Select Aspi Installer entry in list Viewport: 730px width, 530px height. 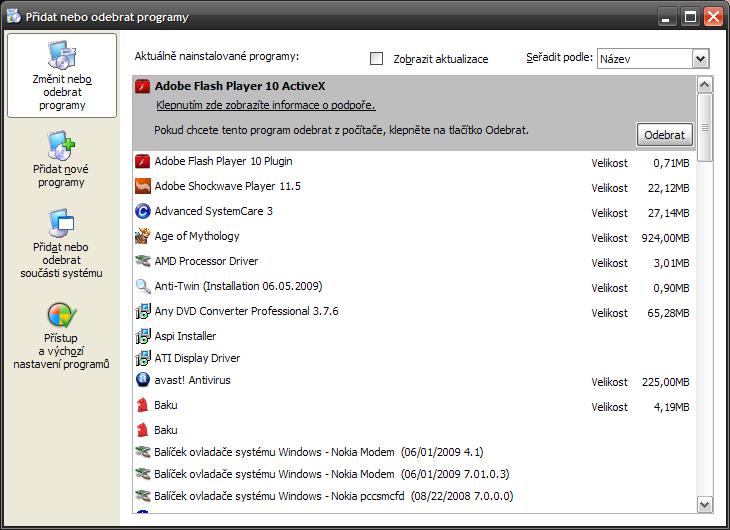click(185, 336)
